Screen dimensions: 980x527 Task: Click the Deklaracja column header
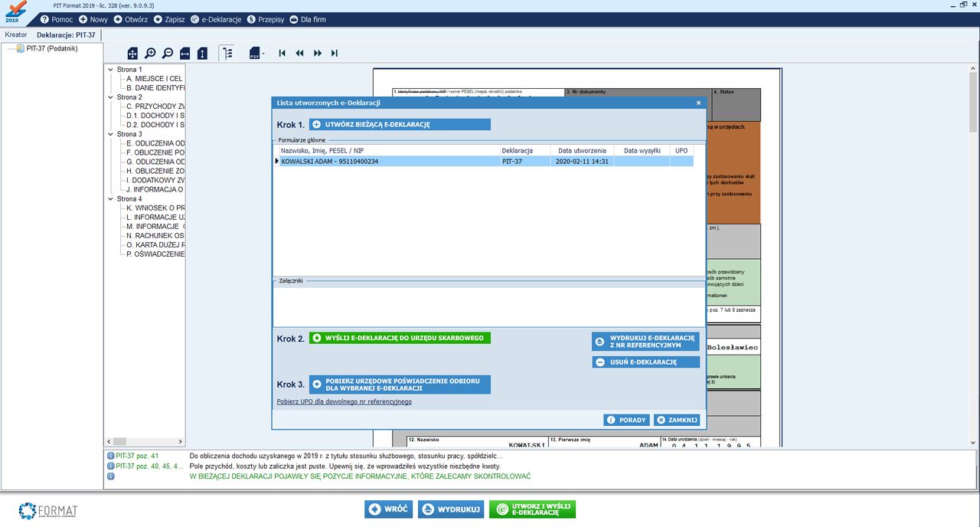pos(524,151)
